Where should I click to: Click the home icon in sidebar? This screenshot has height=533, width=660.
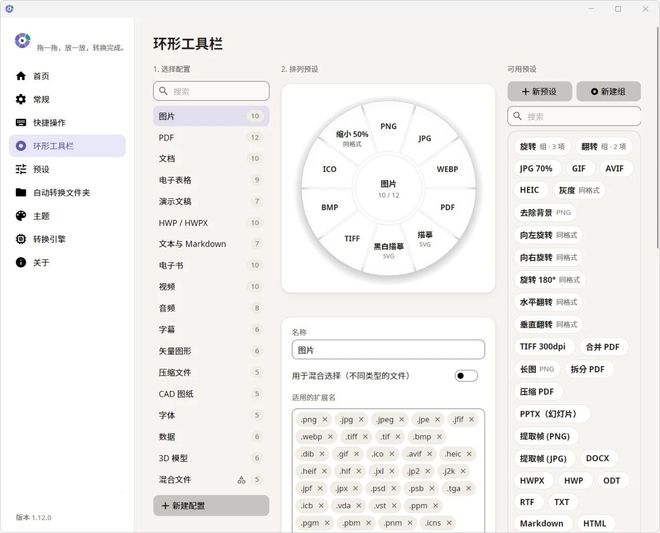(21, 76)
